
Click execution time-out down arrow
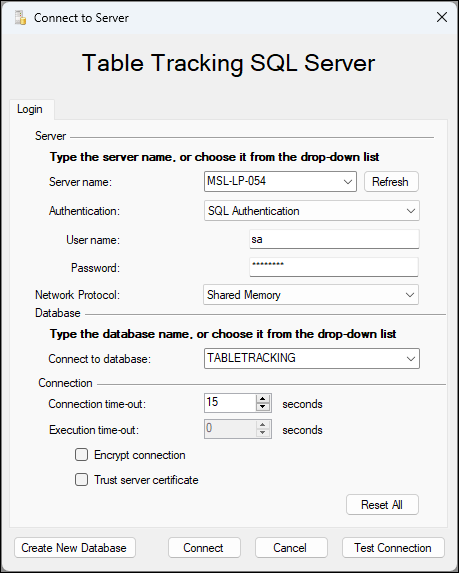pyautogui.click(x=263, y=433)
